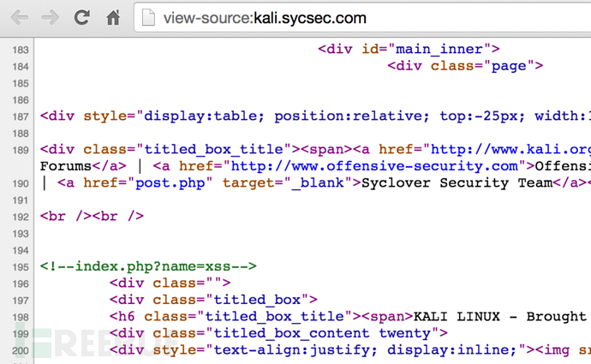The height and width of the screenshot is (364, 591).
Task: Click line number 187 in gutter
Action: pyautogui.click(x=21, y=116)
